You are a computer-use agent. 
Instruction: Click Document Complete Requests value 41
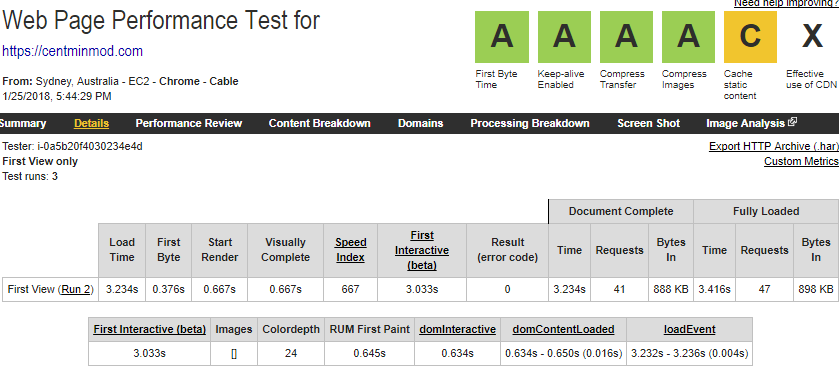[x=620, y=290]
